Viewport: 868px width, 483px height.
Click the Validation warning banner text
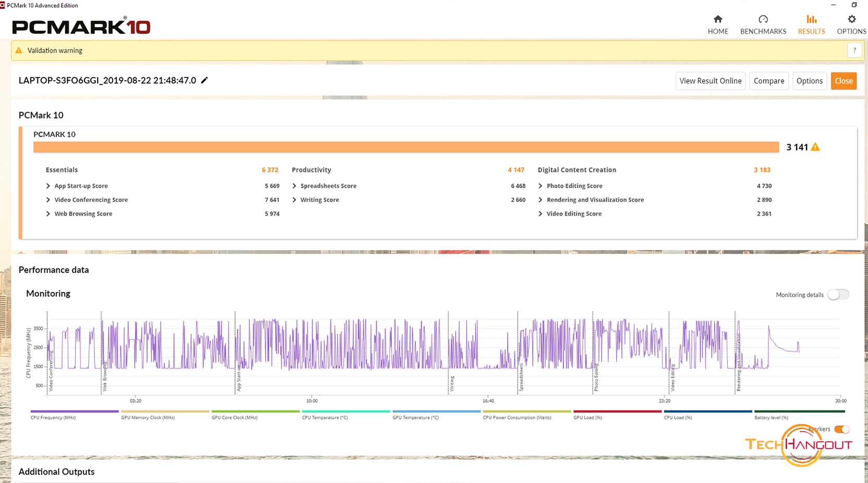(x=55, y=51)
